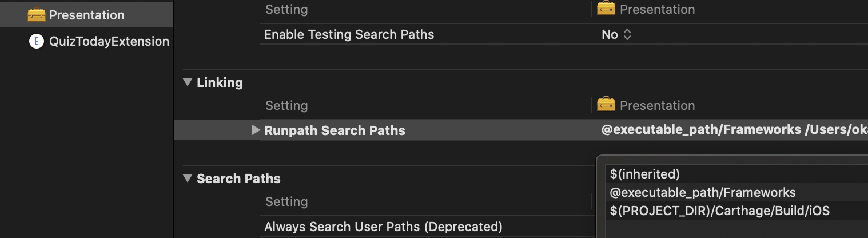
Task: Click the Linking section title
Action: pos(220,82)
